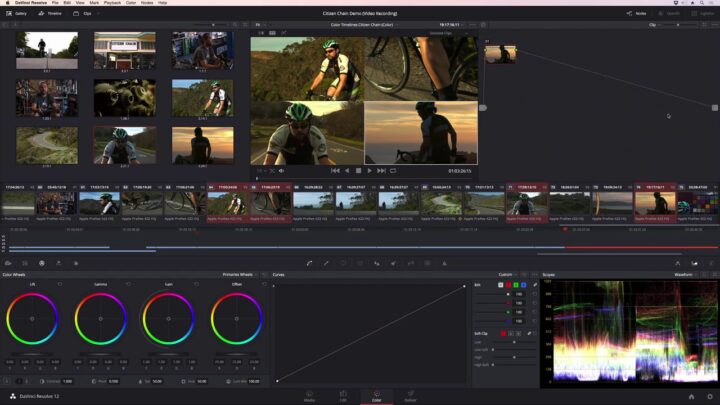This screenshot has width=720, height=405.
Task: Click the stop button in viewer transport
Action: coord(359,171)
